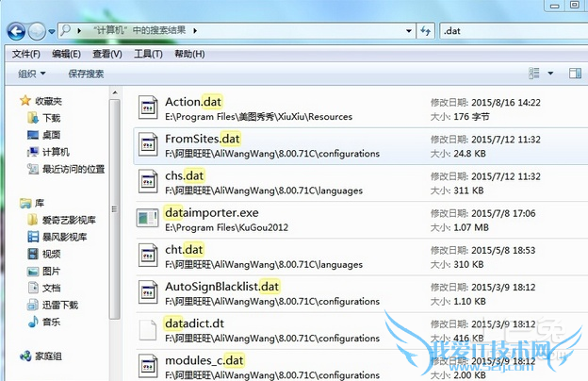
Task: Click navigation pane scrollbar up arrow
Action: [x=115, y=92]
